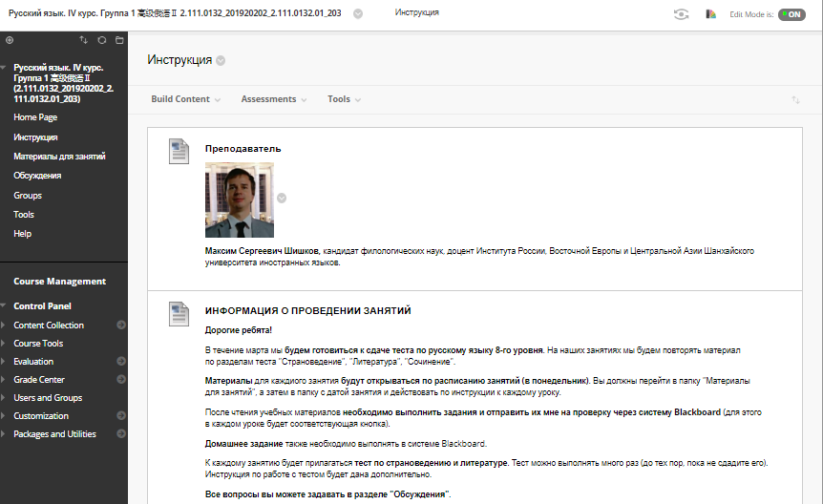This screenshot has height=504, width=823.
Task: Click the teacher's profile photo
Action: click(239, 199)
